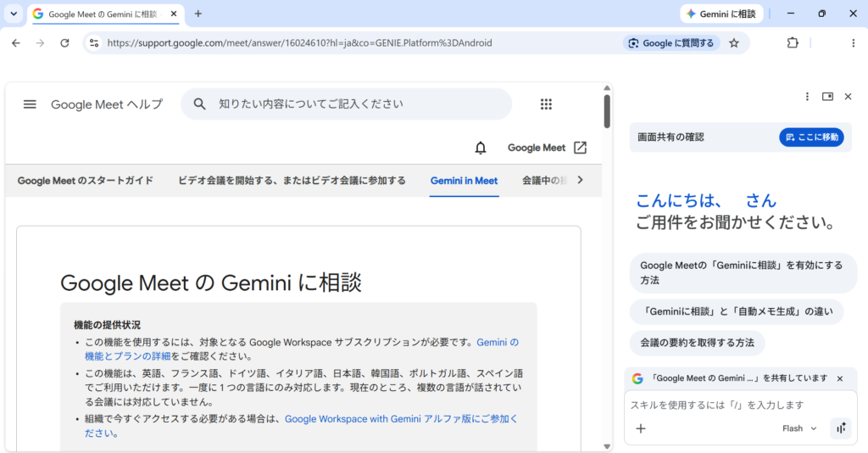
Task: Close the Gemini side panel
Action: [x=848, y=97]
